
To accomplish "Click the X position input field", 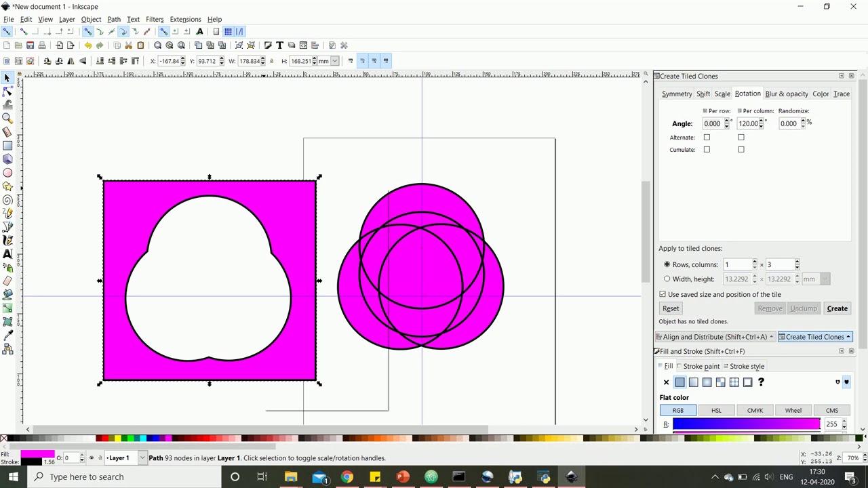I will 170,61.
